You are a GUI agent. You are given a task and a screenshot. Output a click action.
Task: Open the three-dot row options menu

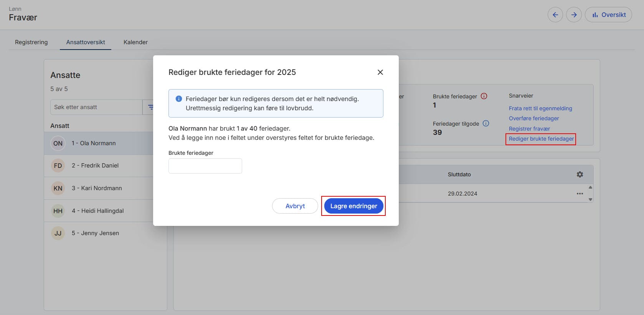580,194
